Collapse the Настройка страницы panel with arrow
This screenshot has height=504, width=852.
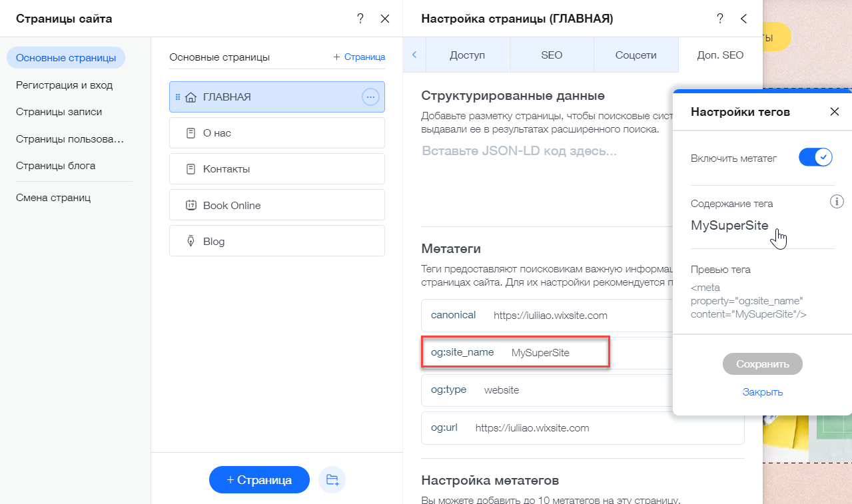click(x=744, y=19)
